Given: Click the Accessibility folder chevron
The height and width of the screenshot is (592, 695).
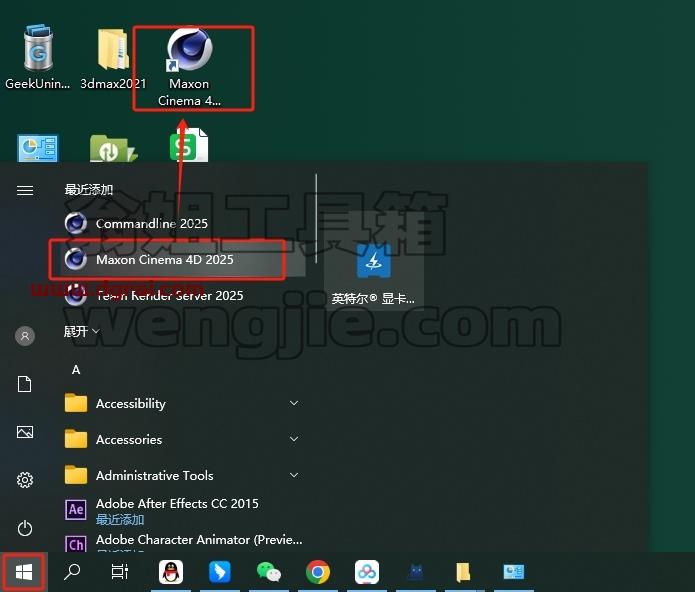Looking at the screenshot, I should [294, 403].
